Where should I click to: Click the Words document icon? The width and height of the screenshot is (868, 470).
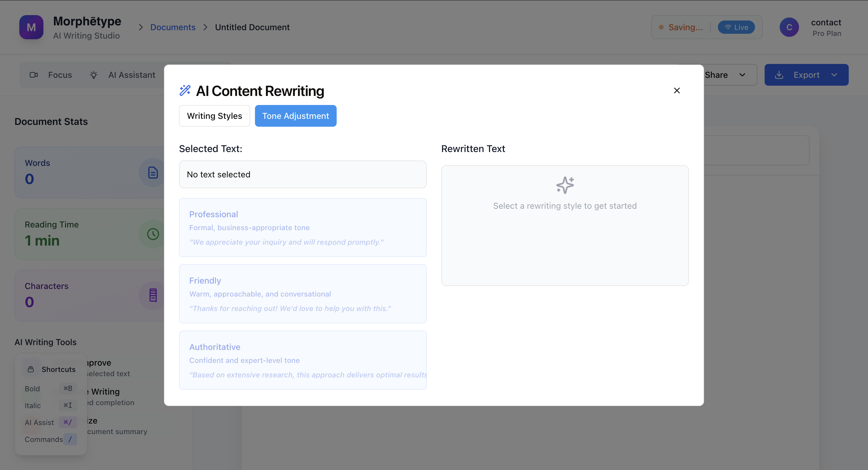[153, 173]
